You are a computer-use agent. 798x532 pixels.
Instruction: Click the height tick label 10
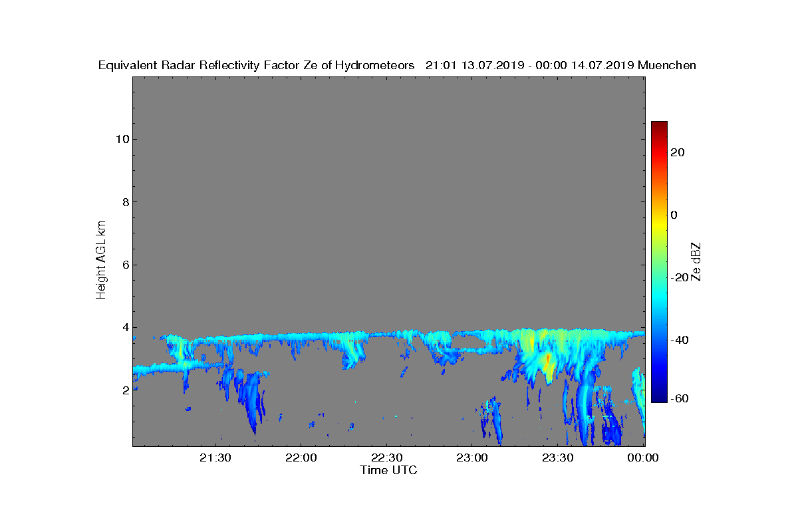click(121, 139)
